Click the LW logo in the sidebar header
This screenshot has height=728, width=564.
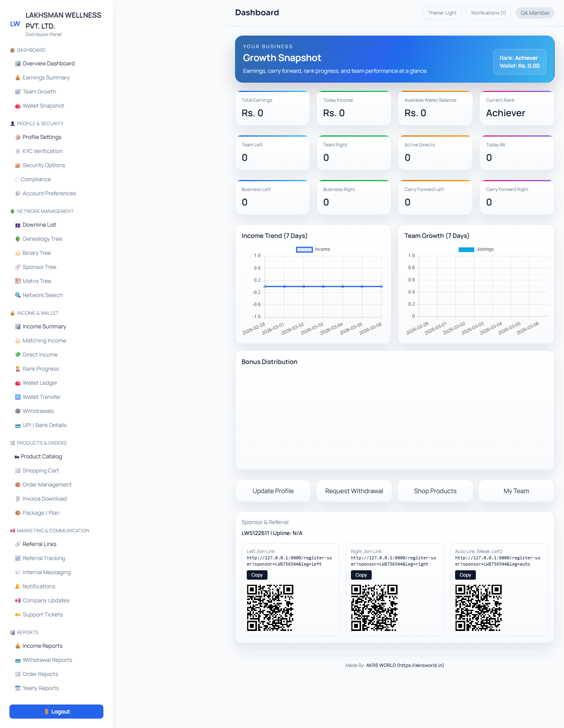(x=15, y=24)
